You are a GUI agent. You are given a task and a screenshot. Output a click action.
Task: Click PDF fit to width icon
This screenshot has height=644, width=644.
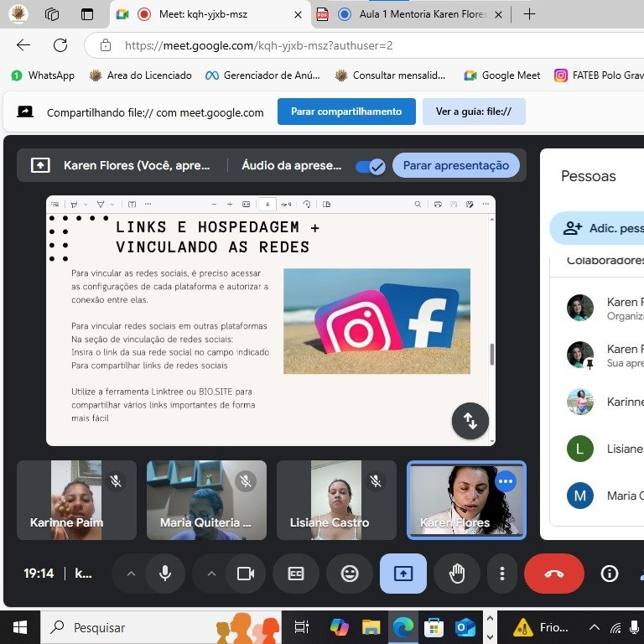246,204
